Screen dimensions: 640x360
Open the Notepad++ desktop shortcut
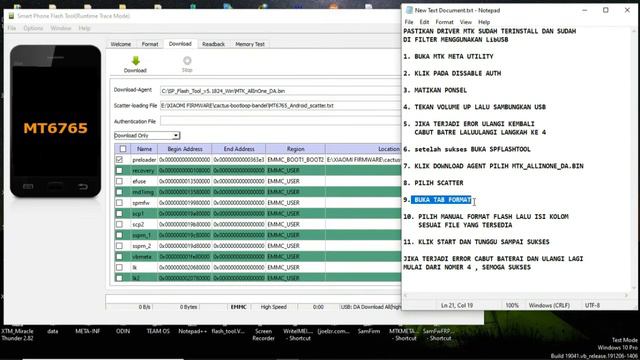point(192,331)
